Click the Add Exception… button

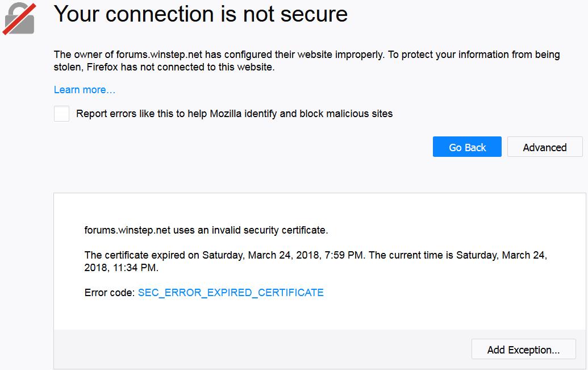[523, 350]
